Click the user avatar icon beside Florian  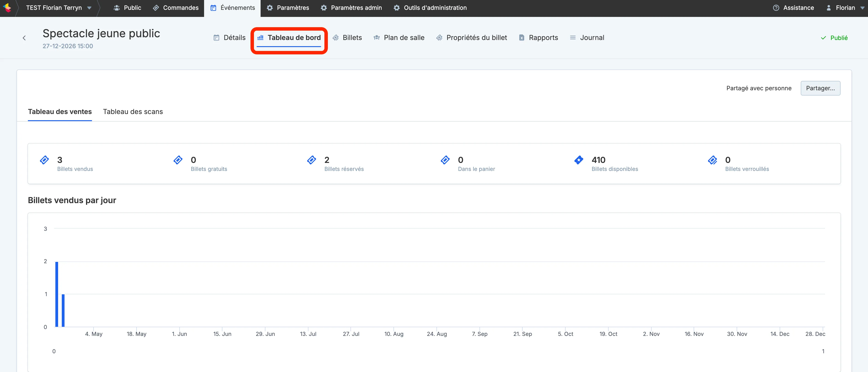(829, 8)
